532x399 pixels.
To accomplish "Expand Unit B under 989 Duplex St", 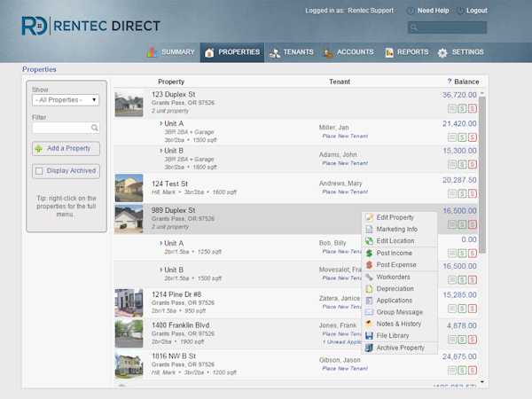I will click(160, 270).
